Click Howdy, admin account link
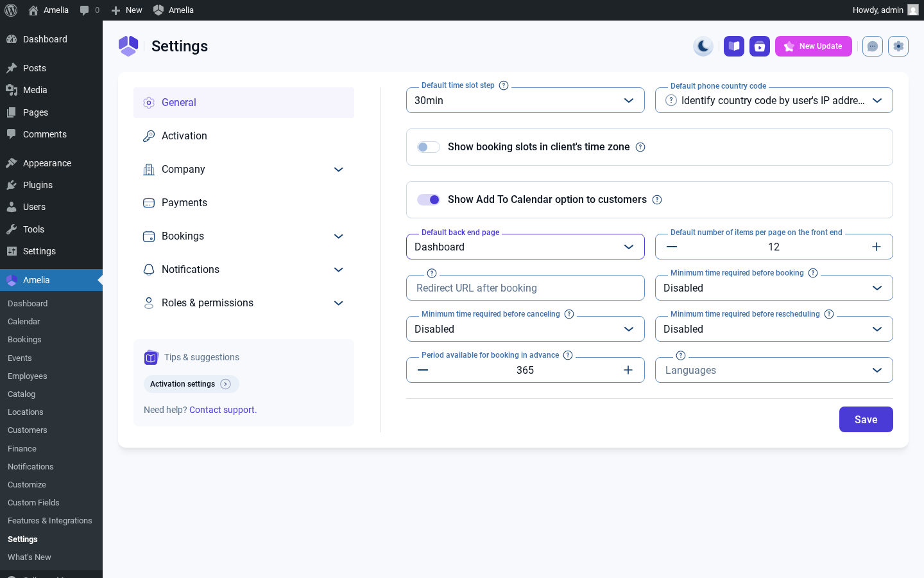Screen dimensions: 924x578 point(885,10)
